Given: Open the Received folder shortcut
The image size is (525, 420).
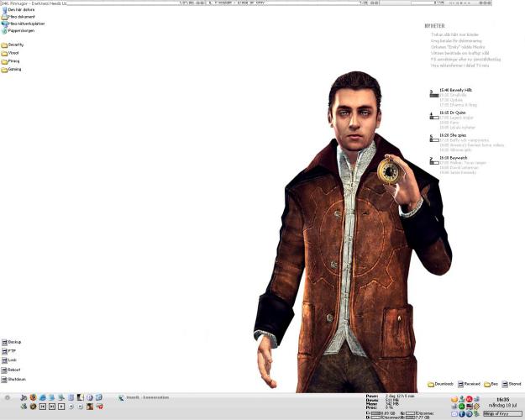Looking at the screenshot, I should 467,384.
